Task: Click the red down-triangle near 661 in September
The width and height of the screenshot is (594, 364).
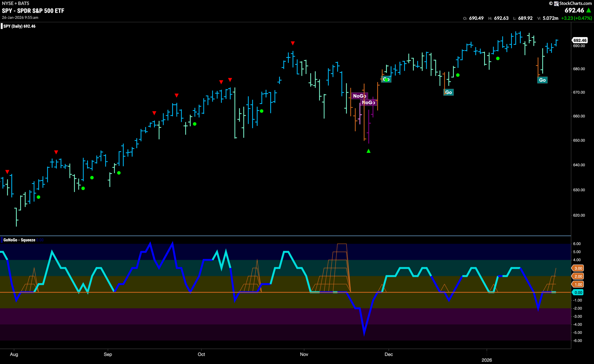Action: (x=154, y=113)
